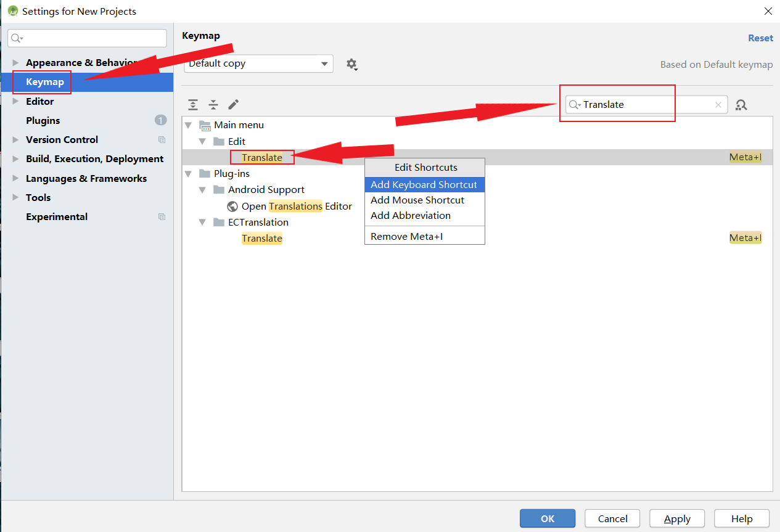
Task: Expand Build, Execution, Deployment section
Action: 15,159
